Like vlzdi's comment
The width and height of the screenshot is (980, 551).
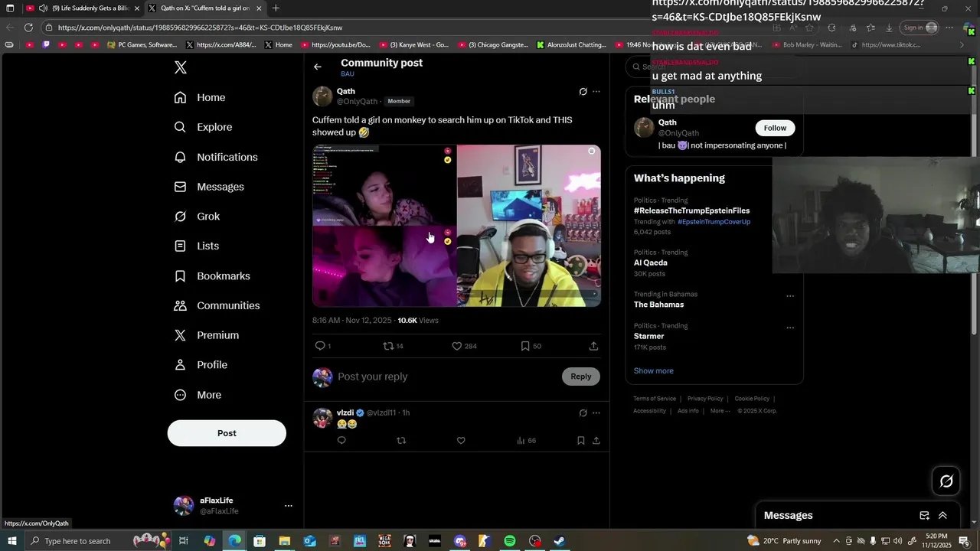tap(461, 441)
